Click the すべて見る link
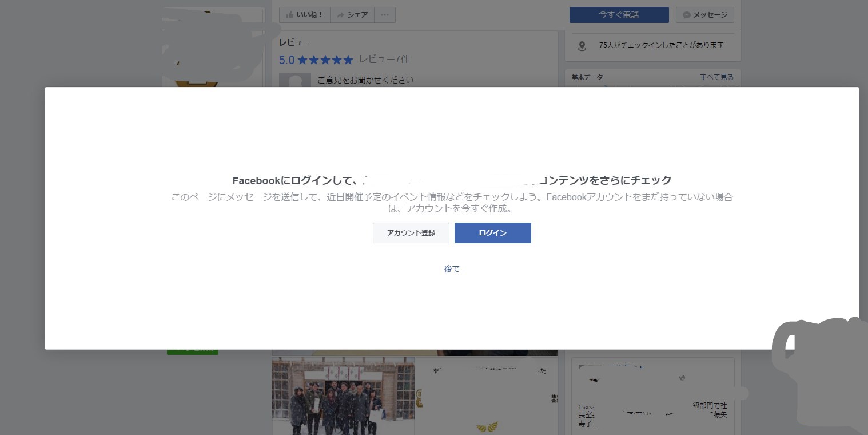 (716, 77)
